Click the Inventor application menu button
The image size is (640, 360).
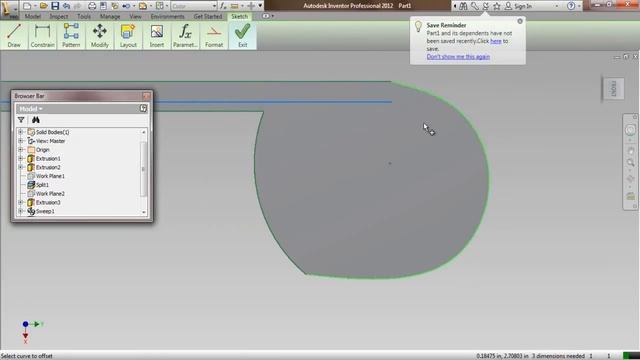(9, 9)
